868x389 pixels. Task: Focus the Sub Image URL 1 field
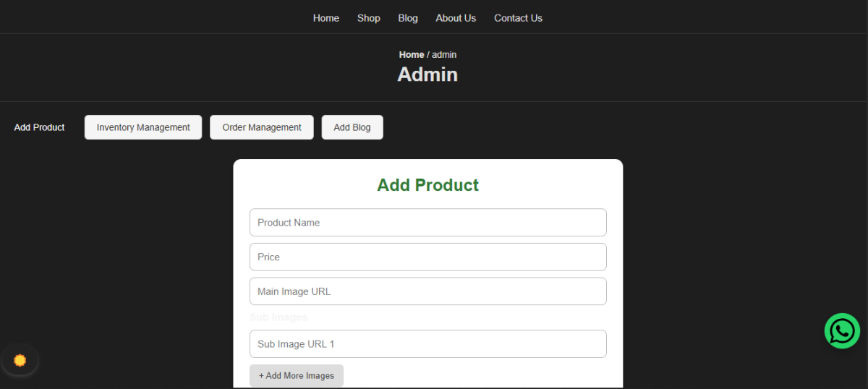[427, 344]
